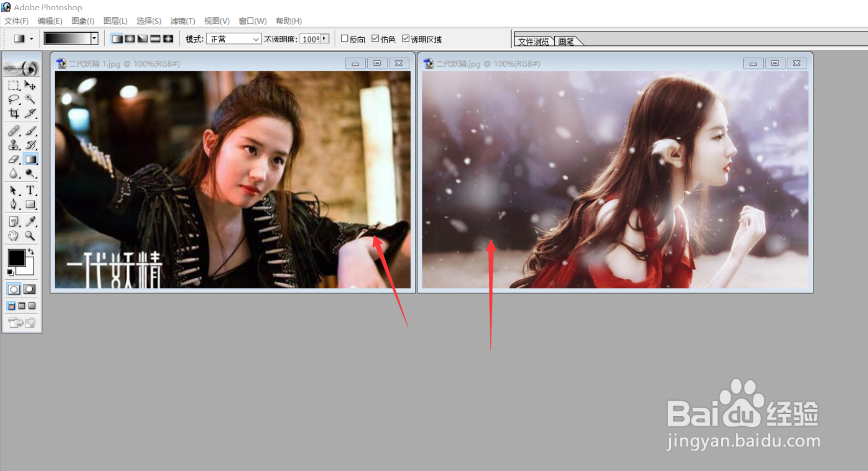Viewport: 868px width, 471px height.
Task: Open the 图层(L) menu
Action: (115, 21)
